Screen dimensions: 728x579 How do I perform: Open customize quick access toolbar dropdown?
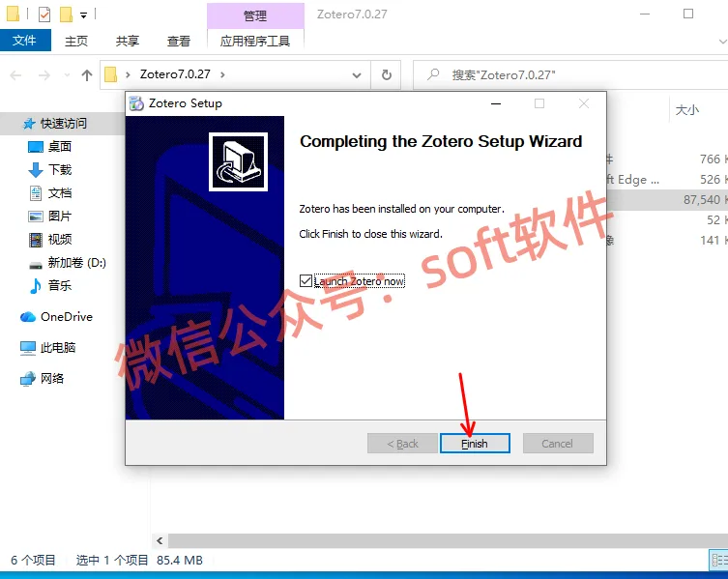pos(83,14)
